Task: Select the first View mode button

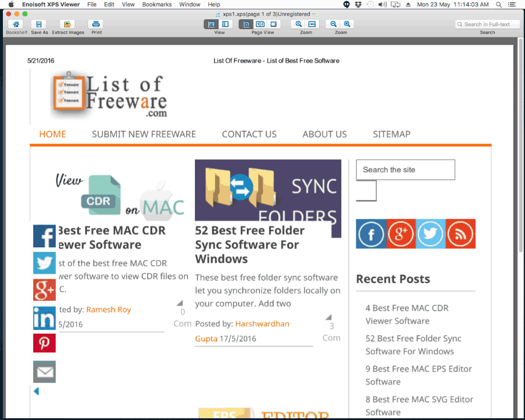Action: (211, 24)
